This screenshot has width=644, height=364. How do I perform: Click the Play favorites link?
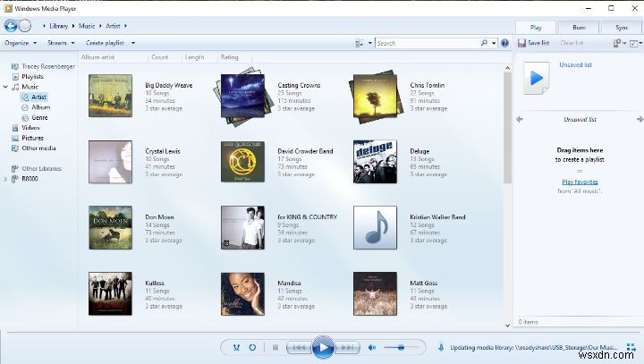(x=580, y=182)
